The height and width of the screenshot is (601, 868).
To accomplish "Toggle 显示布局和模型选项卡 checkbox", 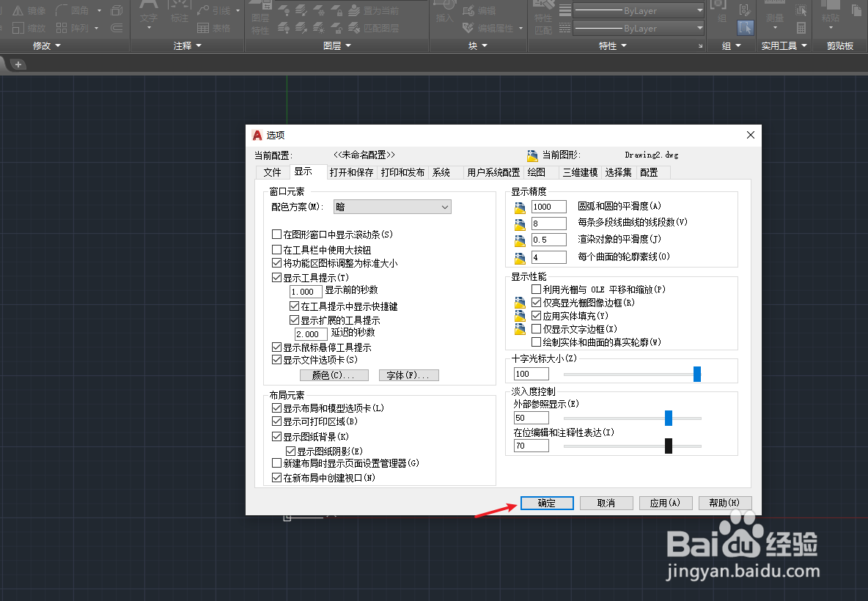I will 277,408.
